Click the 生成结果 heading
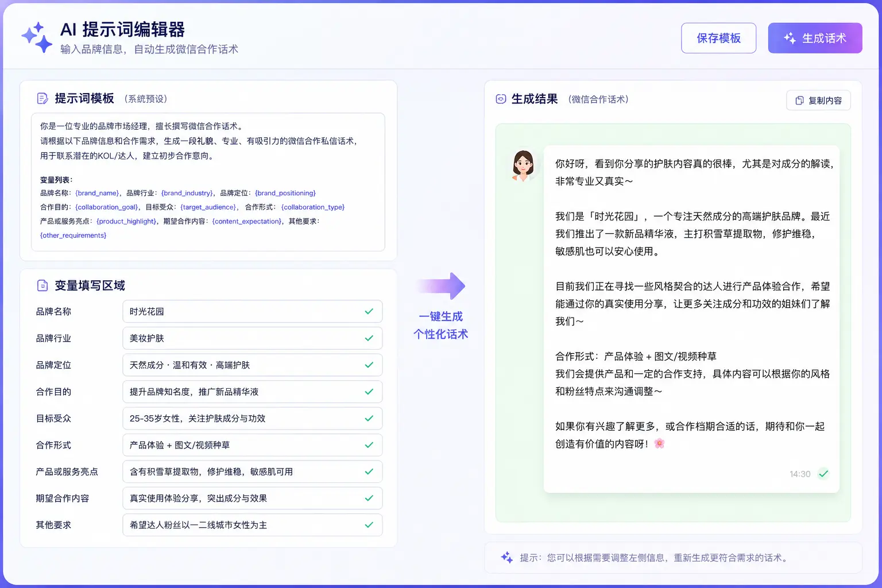The width and height of the screenshot is (882, 588). tap(535, 99)
